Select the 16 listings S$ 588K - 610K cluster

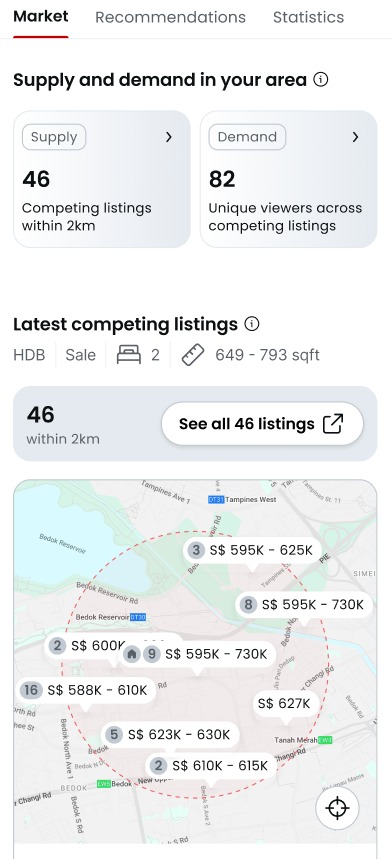[x=86, y=690]
